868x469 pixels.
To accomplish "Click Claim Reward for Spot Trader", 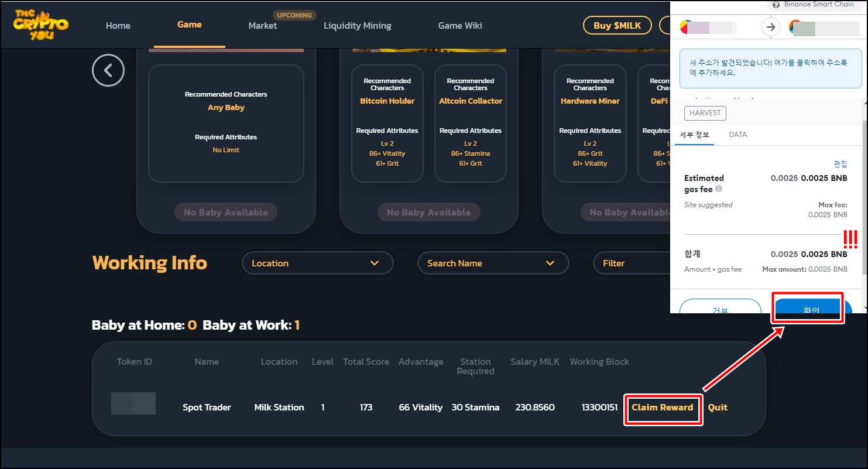I will [663, 408].
